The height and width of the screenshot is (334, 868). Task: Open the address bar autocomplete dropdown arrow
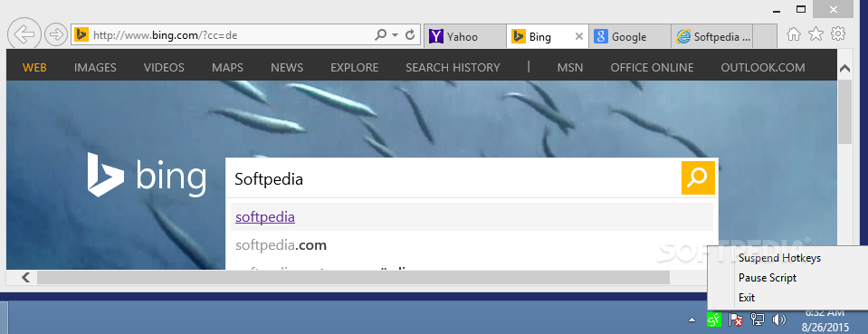[x=396, y=35]
